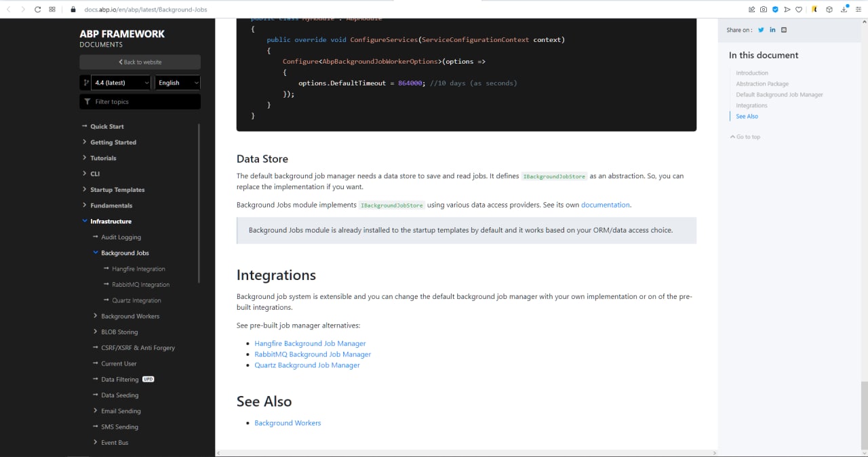This screenshot has height=457, width=868.
Task: Share by email via envelope icon
Action: click(x=784, y=30)
